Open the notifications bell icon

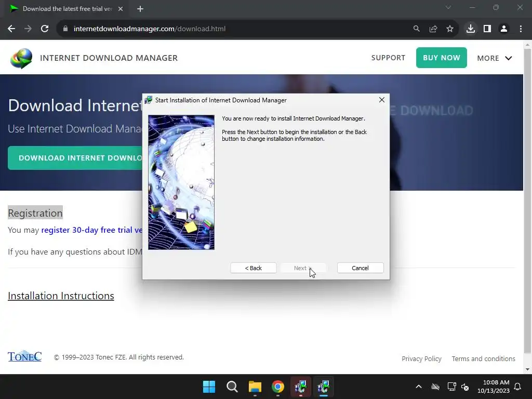517,387
